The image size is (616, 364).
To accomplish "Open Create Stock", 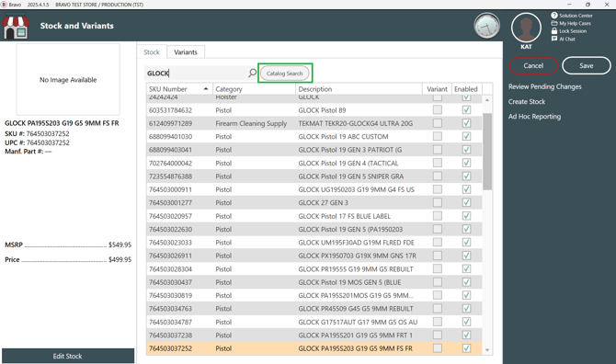I will 527,102.
